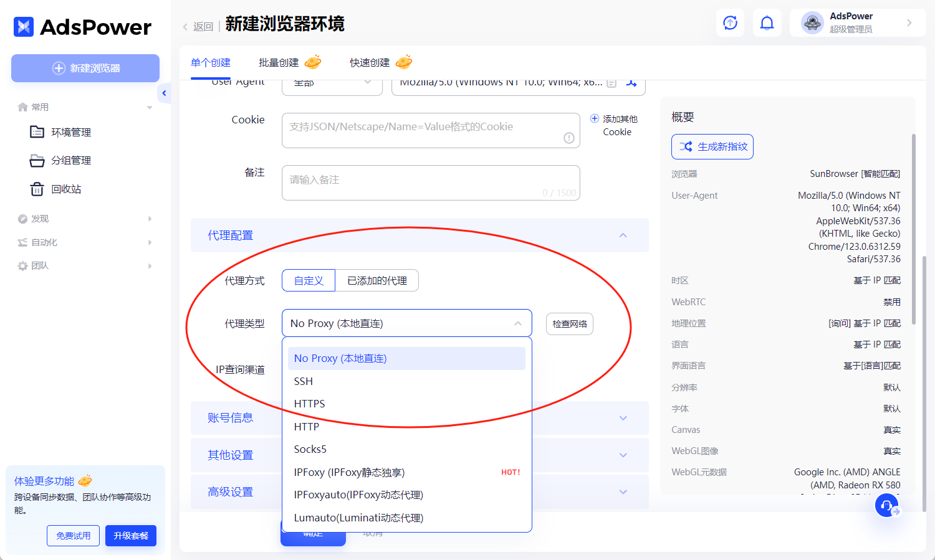Screen dimensions: 935x560
Task: Expand the 团队 section
Action: [150, 266]
